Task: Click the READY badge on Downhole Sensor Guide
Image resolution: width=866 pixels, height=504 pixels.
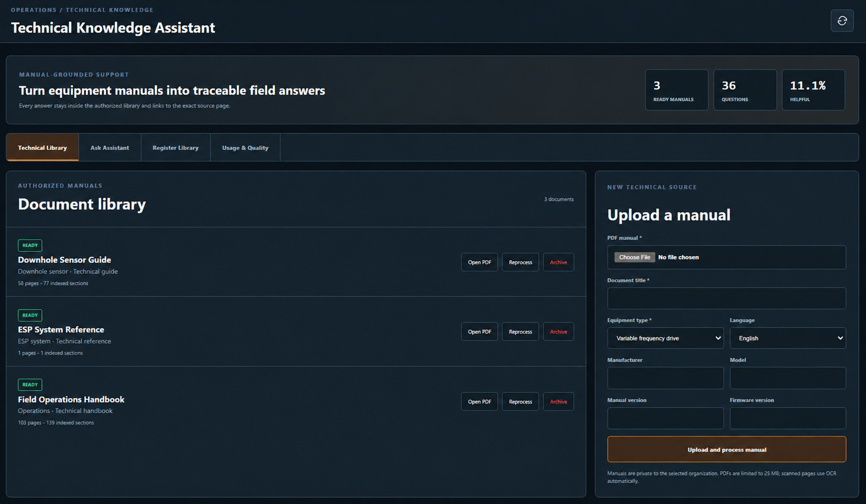Action: pos(30,245)
